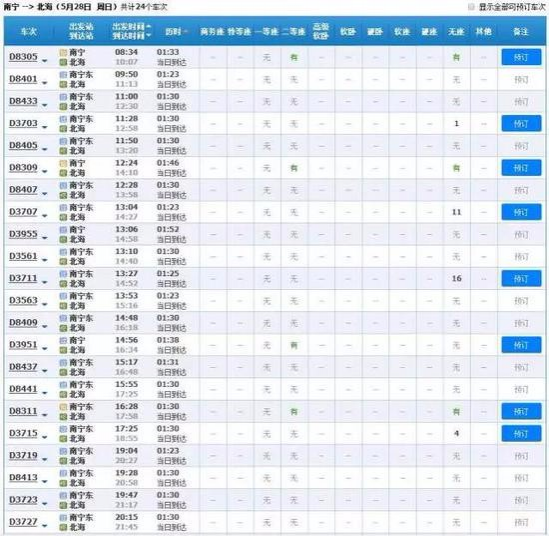The height and width of the screenshot is (536, 549).
Task: Book train D8311 with the 预订 button
Action: 521,411
